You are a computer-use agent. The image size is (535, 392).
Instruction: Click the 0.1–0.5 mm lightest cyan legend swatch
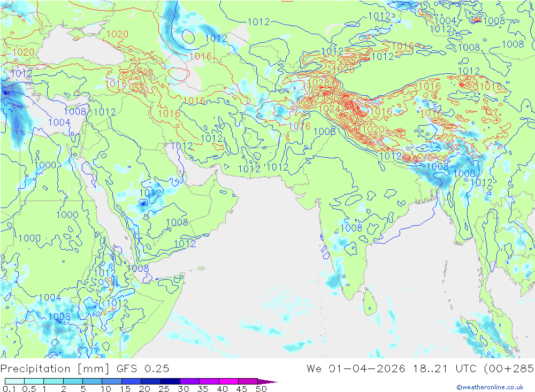coord(14,381)
